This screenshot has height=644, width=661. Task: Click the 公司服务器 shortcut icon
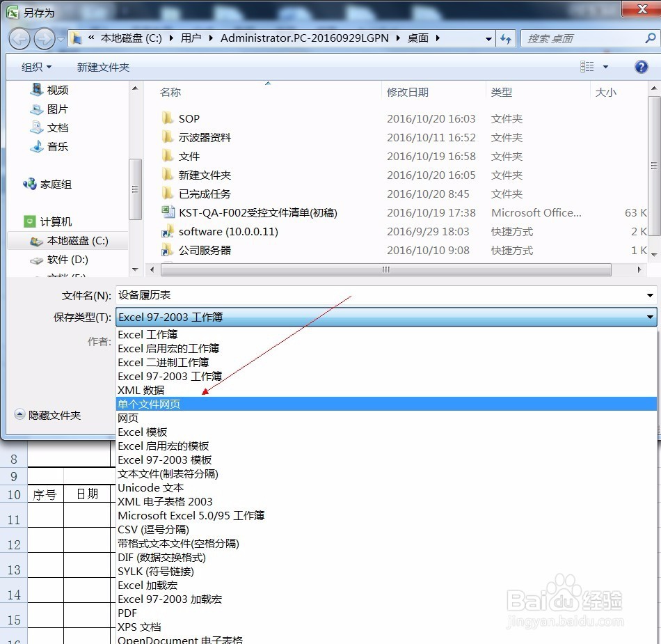coord(168,250)
